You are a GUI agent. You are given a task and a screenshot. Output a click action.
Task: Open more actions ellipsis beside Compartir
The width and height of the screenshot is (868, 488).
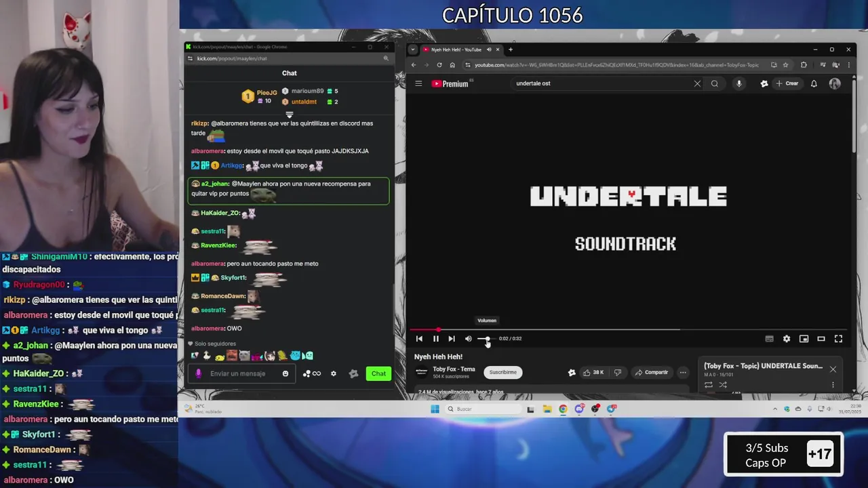(x=683, y=372)
